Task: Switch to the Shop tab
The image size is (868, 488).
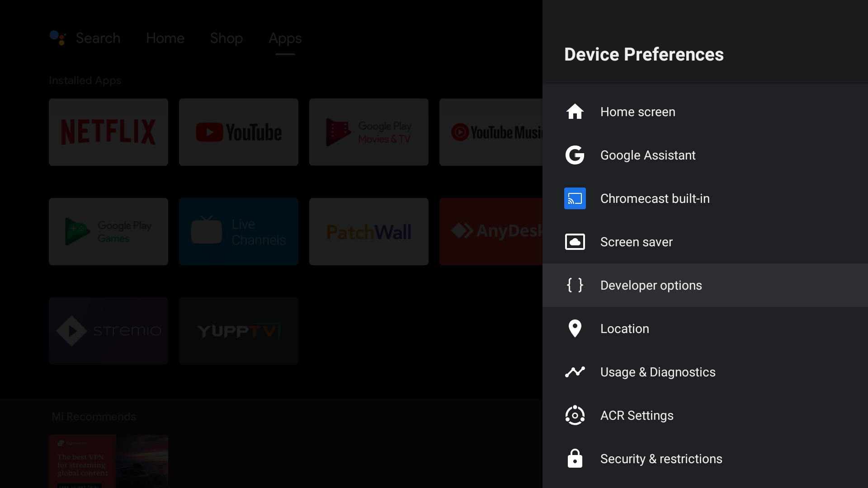Action: 226,38
